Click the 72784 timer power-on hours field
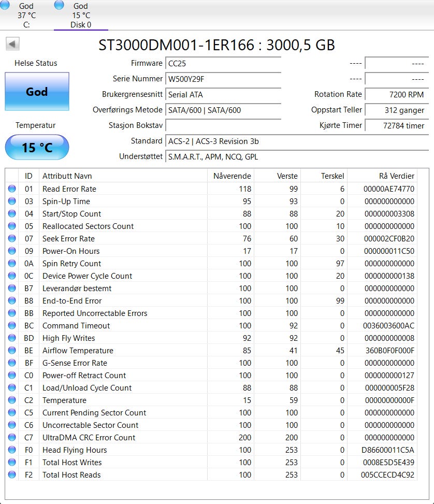434x504 pixels. [397, 125]
